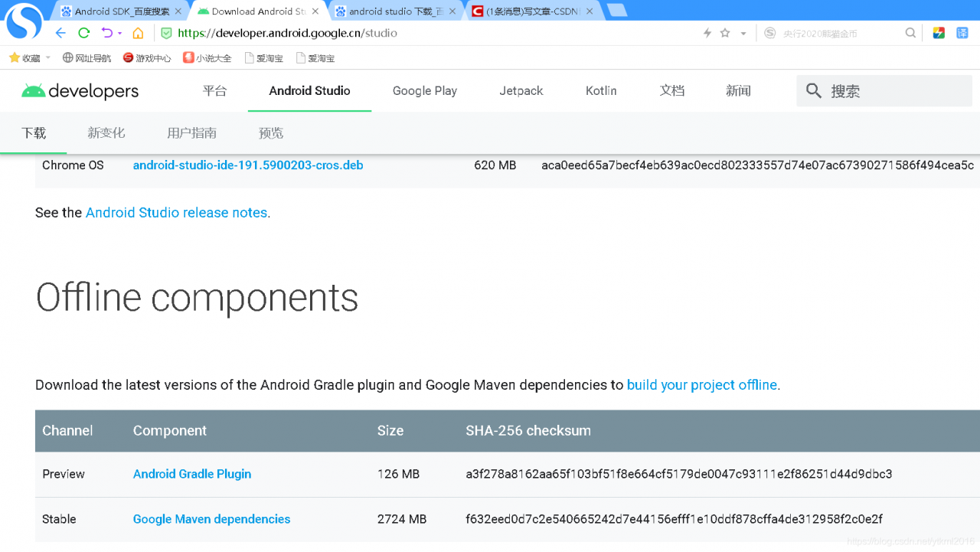Open Jetpack navigation item
This screenshot has height=552, width=980.
[521, 90]
